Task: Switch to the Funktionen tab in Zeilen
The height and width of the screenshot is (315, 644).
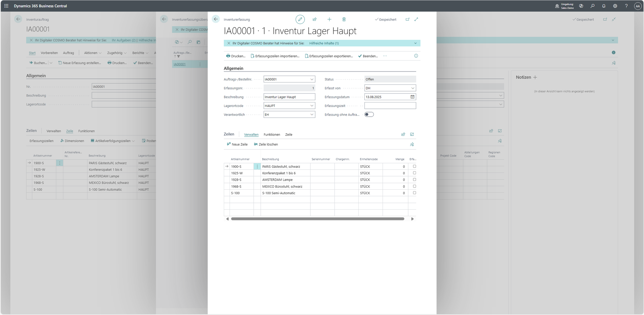Action: (272, 135)
